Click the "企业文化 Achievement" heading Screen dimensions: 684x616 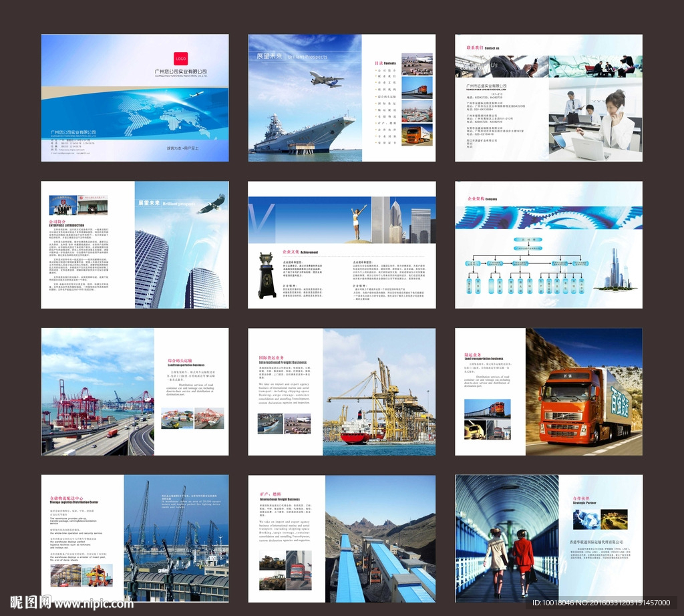pos(300,252)
